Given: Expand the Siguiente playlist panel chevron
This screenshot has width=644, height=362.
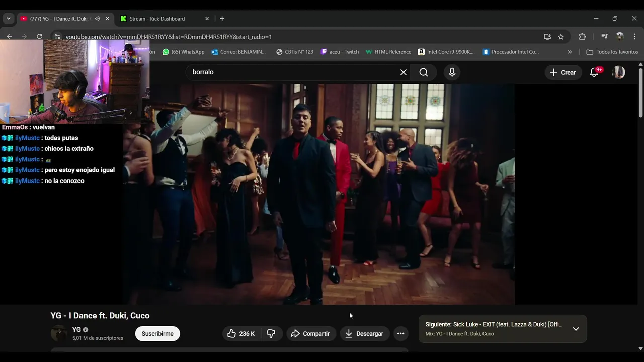Looking at the screenshot, I should (x=576, y=329).
